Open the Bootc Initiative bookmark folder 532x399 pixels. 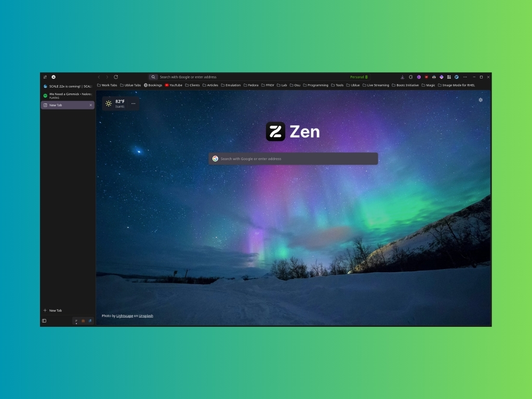(405, 85)
